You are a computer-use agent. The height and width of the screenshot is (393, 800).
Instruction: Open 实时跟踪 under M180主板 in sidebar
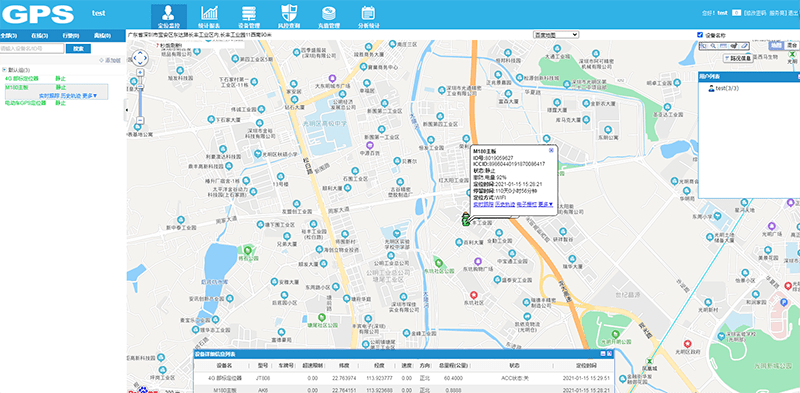coord(48,96)
